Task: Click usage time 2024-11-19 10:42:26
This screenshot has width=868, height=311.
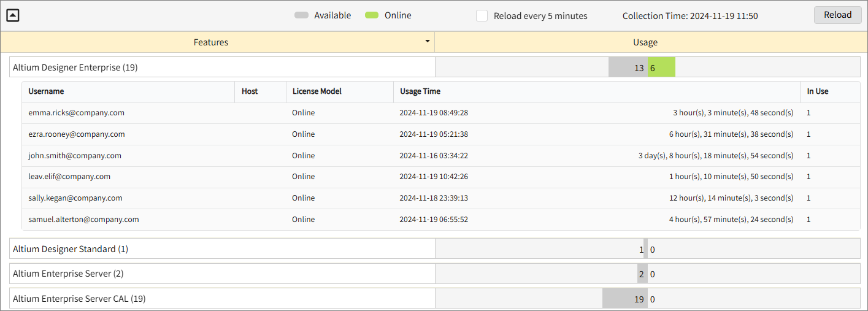Action: [434, 177]
